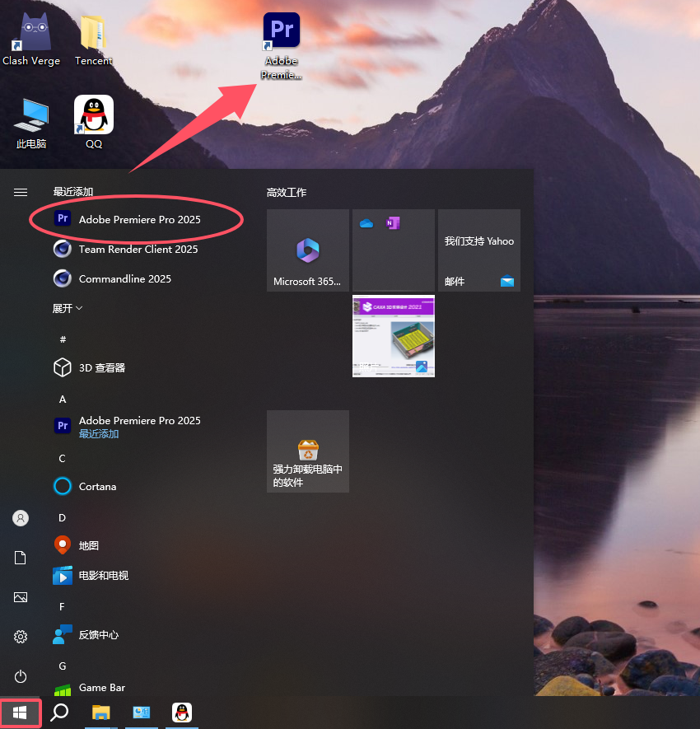This screenshot has width=700, height=729.
Task: Click the letter A section header
Action: pos(63,399)
